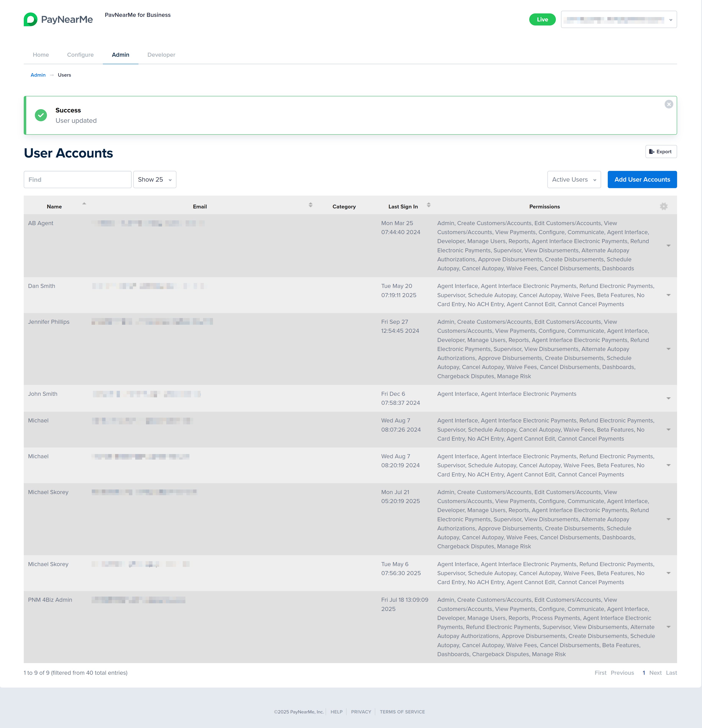The height and width of the screenshot is (728, 702).
Task: Expand actions for Michael Skorey Jul 21 row
Action: pos(668,519)
